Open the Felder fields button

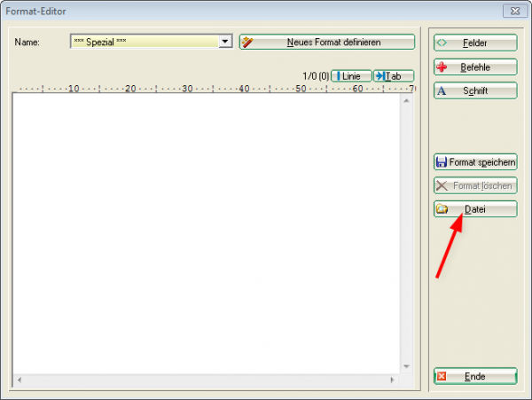coord(475,43)
